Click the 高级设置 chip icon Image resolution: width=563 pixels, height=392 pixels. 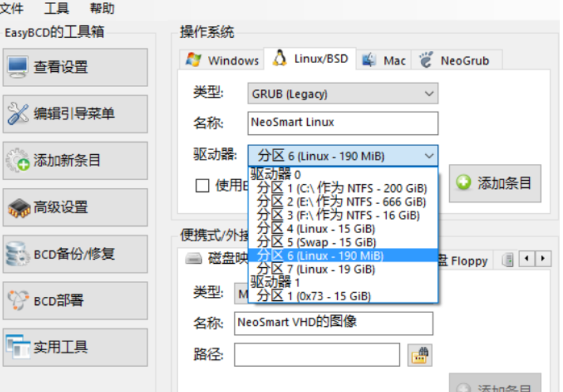coord(19,208)
